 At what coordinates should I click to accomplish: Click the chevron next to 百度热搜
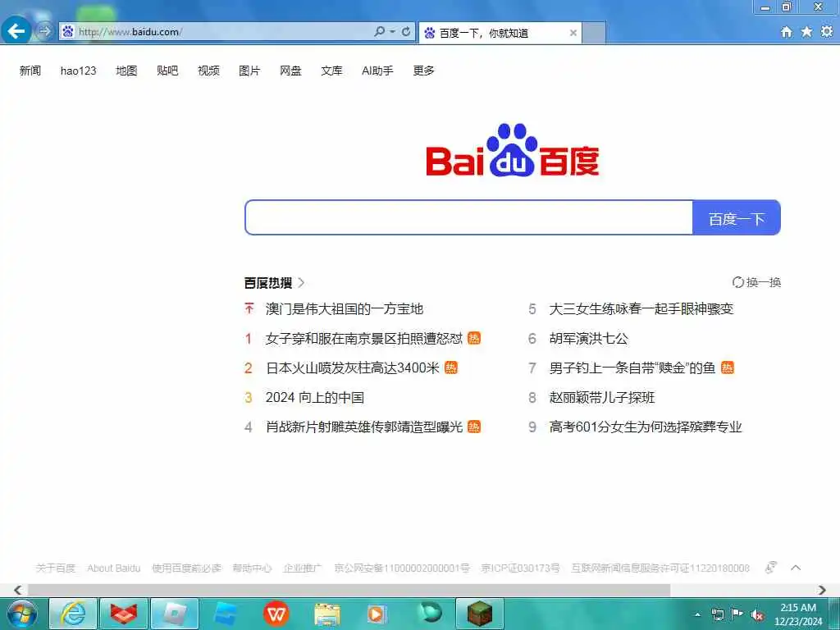point(301,283)
